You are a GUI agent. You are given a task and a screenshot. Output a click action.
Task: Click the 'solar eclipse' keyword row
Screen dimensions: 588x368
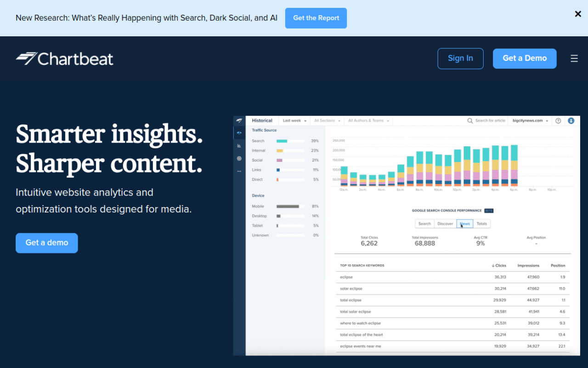[453, 289]
